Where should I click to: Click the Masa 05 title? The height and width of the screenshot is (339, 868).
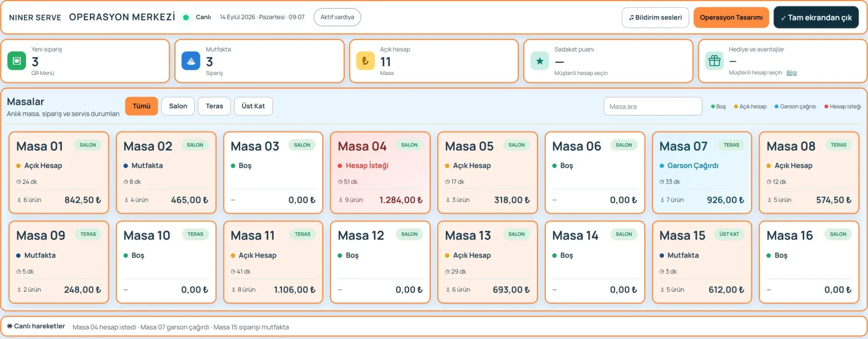469,146
